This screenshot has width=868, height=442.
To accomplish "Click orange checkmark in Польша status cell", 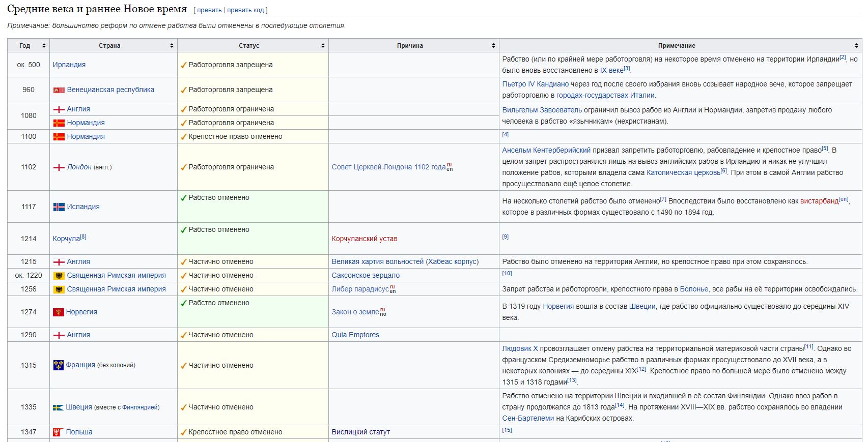I will 184,432.
